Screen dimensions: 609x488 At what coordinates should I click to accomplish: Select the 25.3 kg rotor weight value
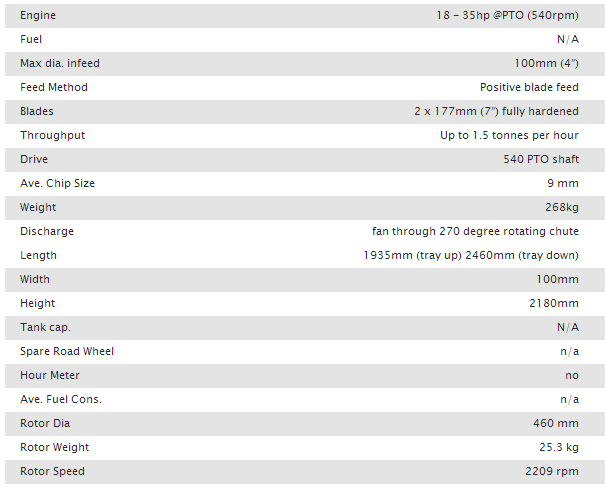tap(559, 448)
